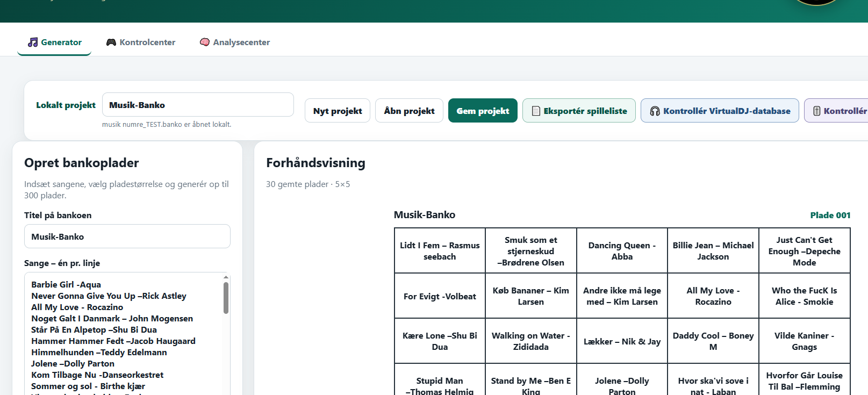
Task: Click the bingo cell 'Lækker – Nik & Jay'
Action: point(622,341)
